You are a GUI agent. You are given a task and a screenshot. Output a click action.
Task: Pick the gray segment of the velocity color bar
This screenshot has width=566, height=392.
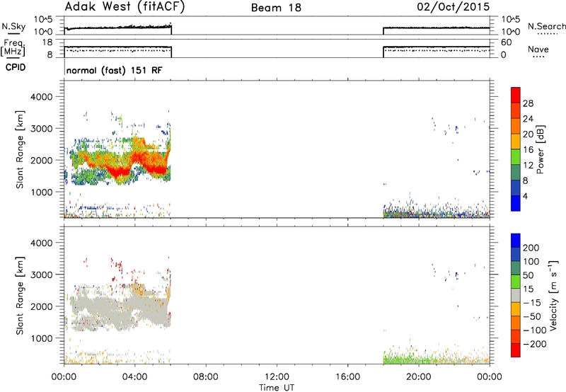pyautogui.click(x=516, y=296)
